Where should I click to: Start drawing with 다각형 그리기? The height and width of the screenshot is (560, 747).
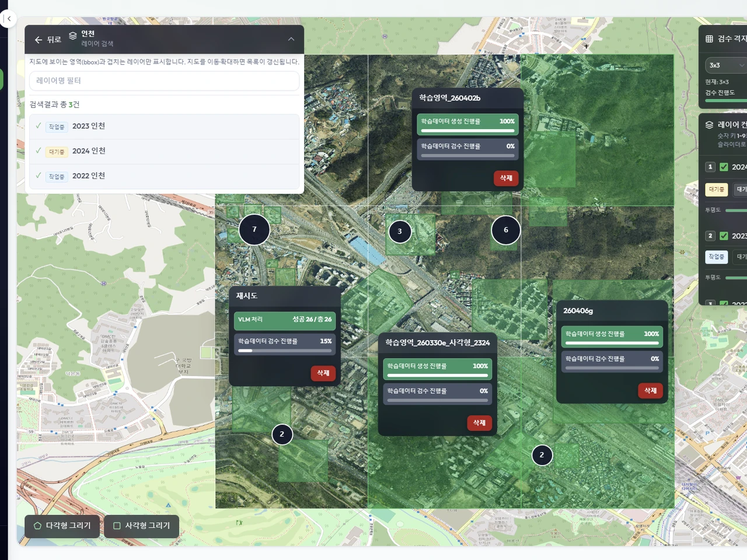(62, 526)
